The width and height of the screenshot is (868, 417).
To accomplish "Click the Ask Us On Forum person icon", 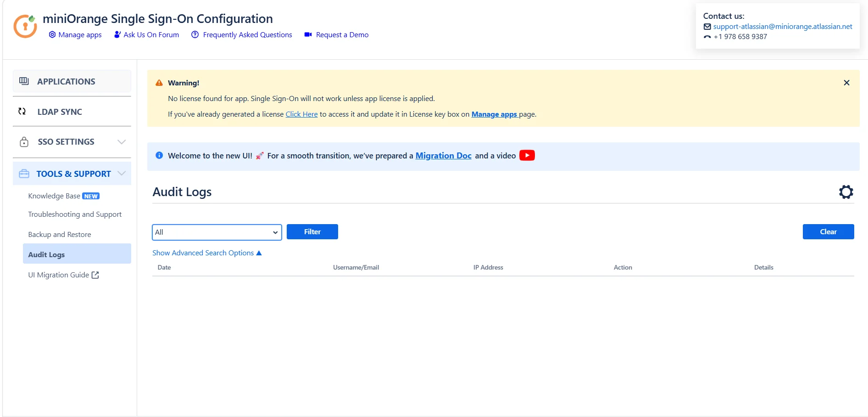I will tap(117, 35).
